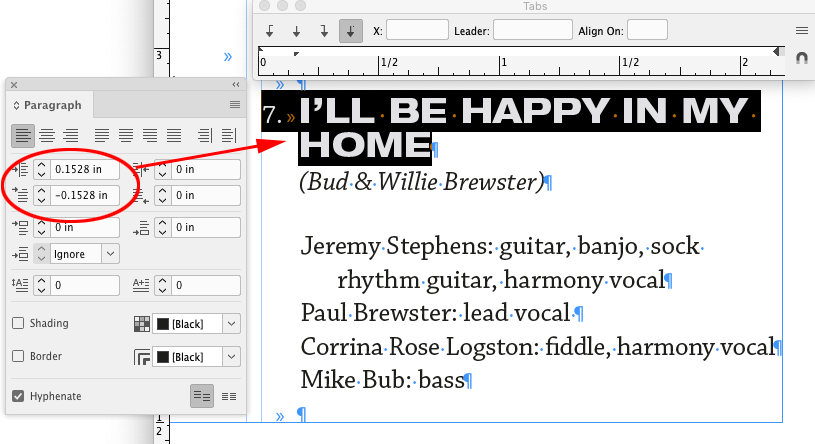The image size is (815, 444).
Task: Select Align towards spine button
Action: pyautogui.click(x=205, y=136)
